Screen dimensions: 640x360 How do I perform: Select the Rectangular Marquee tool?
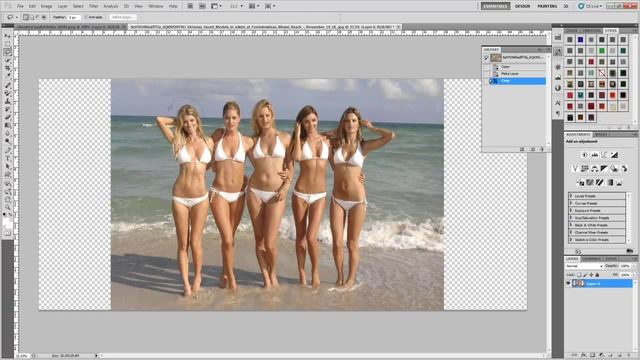coord(8,44)
